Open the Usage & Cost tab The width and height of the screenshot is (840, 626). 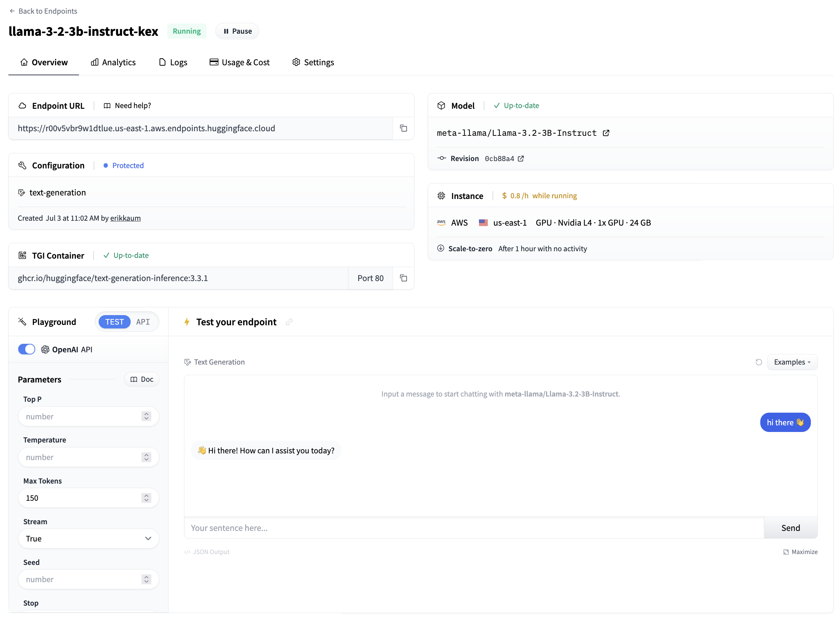[240, 62]
